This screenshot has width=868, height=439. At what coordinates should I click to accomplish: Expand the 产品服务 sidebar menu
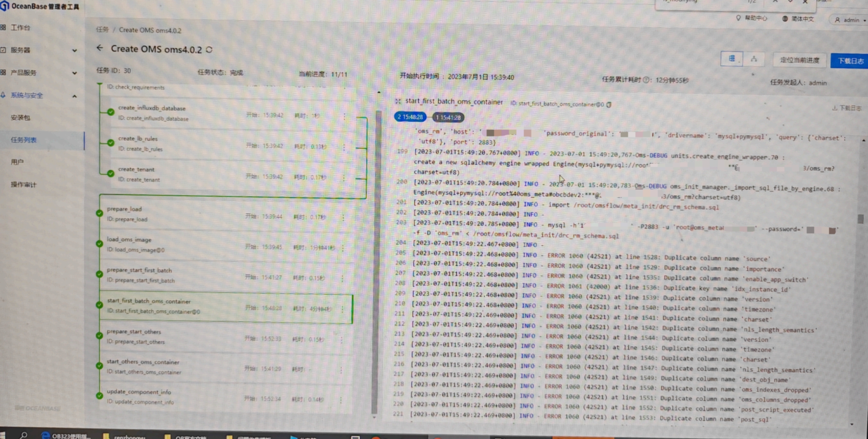[74, 73]
